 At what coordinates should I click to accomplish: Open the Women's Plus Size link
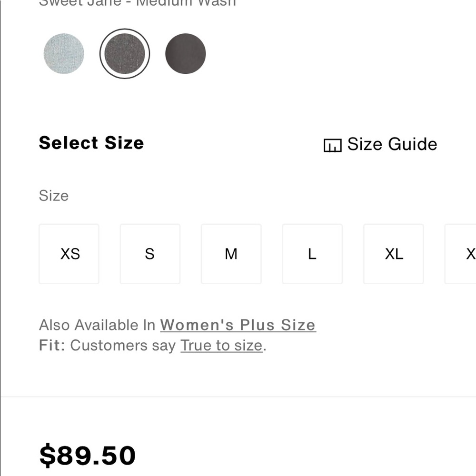[x=238, y=325]
